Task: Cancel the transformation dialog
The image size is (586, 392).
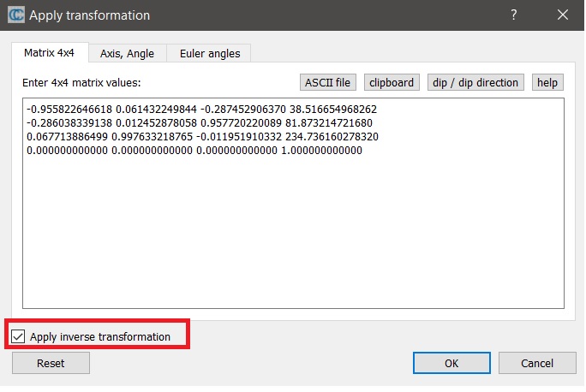Action: (537, 363)
